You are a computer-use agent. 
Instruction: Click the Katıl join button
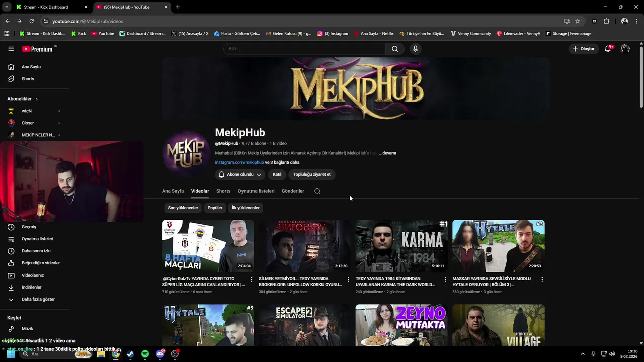pos(277,174)
